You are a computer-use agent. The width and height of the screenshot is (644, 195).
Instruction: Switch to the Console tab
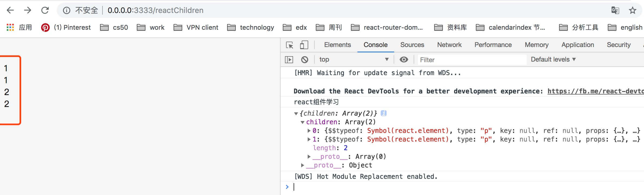click(x=376, y=45)
